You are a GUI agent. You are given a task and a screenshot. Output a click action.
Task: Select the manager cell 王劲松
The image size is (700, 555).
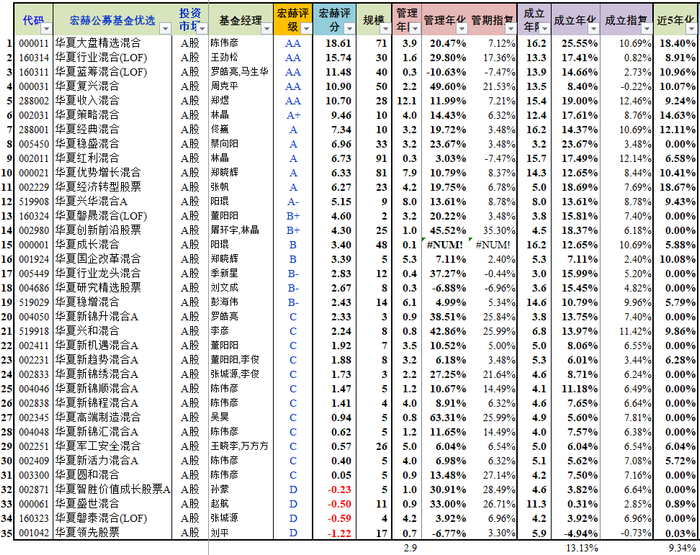point(241,58)
